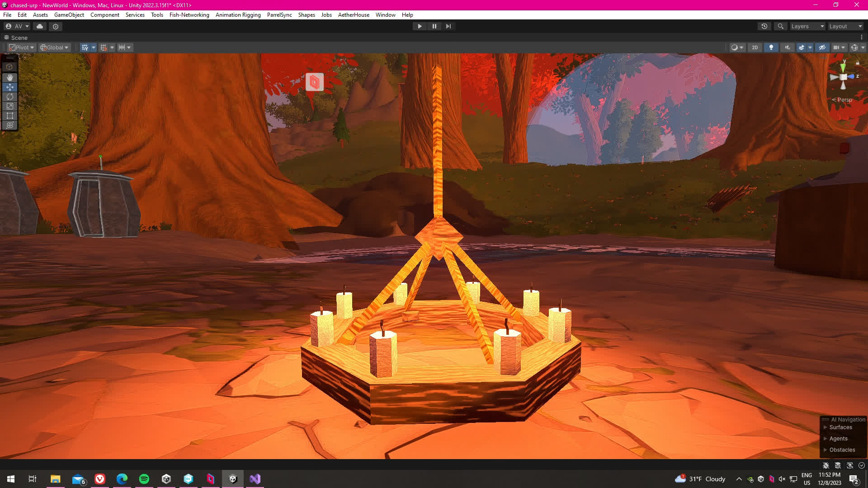
Task: Select the Rotate tool
Action: pos(9,97)
